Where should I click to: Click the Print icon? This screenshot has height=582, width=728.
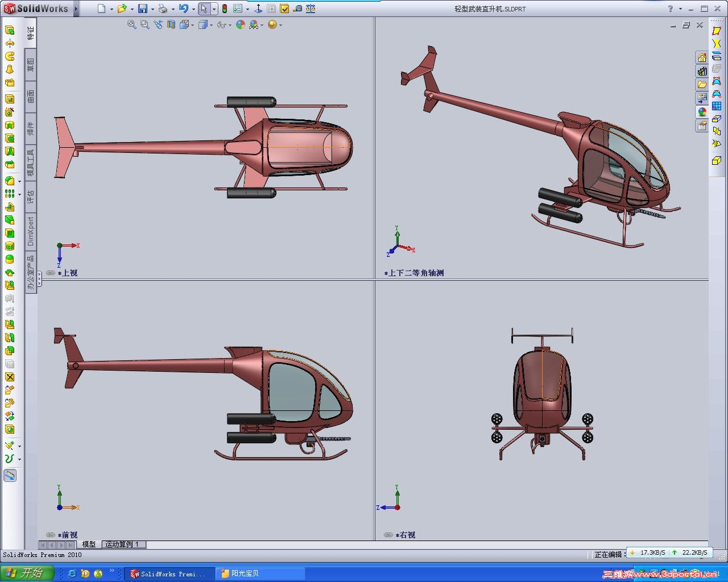point(163,9)
